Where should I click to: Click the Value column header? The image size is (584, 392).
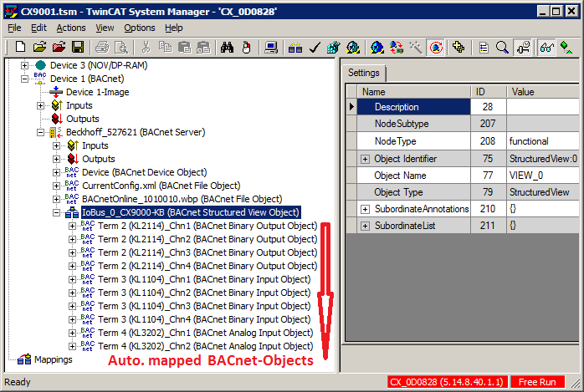coord(543,91)
